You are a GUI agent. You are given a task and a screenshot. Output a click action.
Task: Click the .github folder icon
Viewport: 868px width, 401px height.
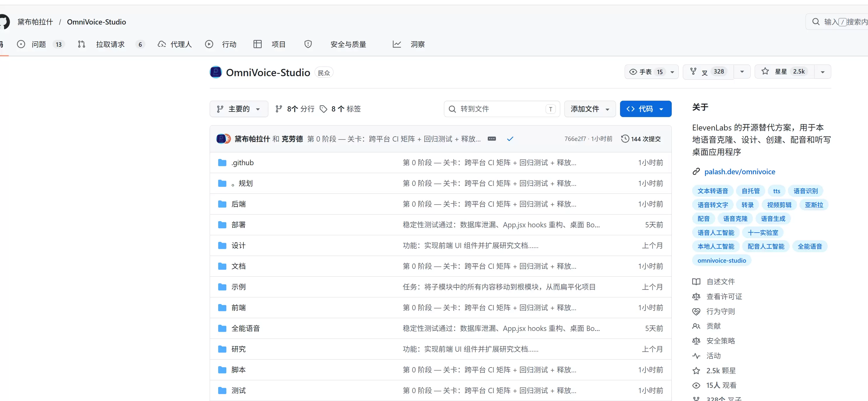point(222,163)
